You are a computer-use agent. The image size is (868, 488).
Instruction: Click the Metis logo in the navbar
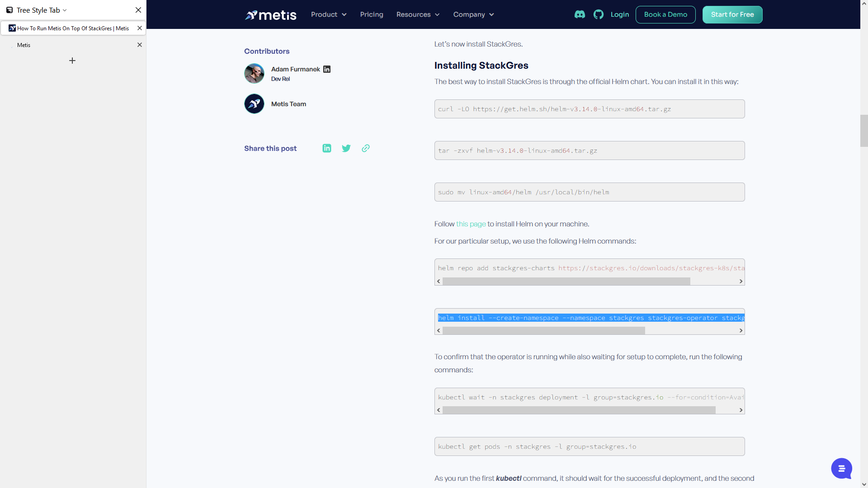[x=270, y=15]
